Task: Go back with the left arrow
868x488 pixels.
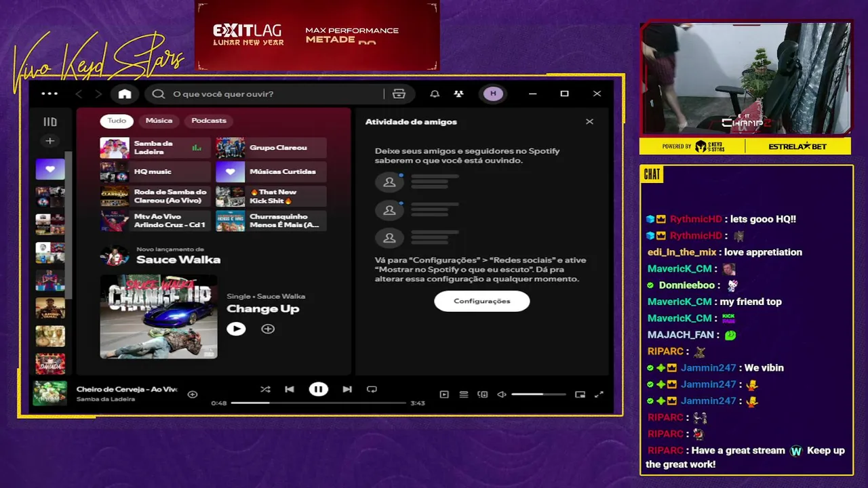Action: [x=79, y=94]
